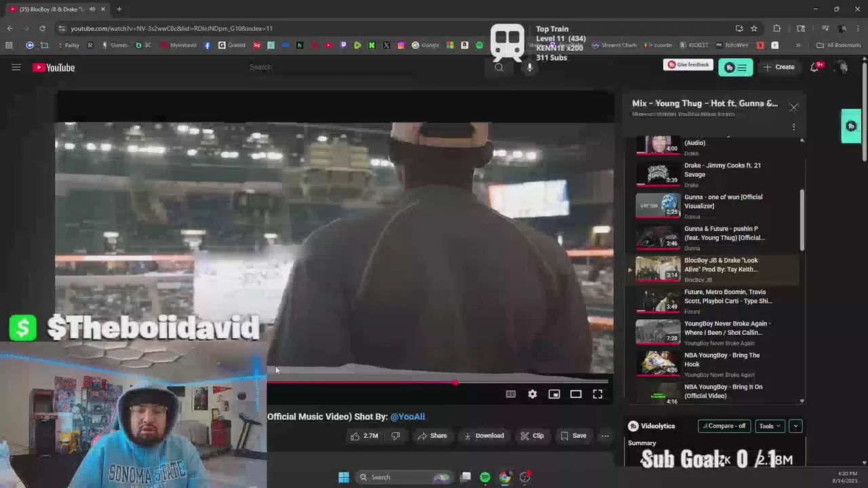Open the Create button in YouTube header
Screen dimensions: 868x488
pyautogui.click(x=778, y=67)
